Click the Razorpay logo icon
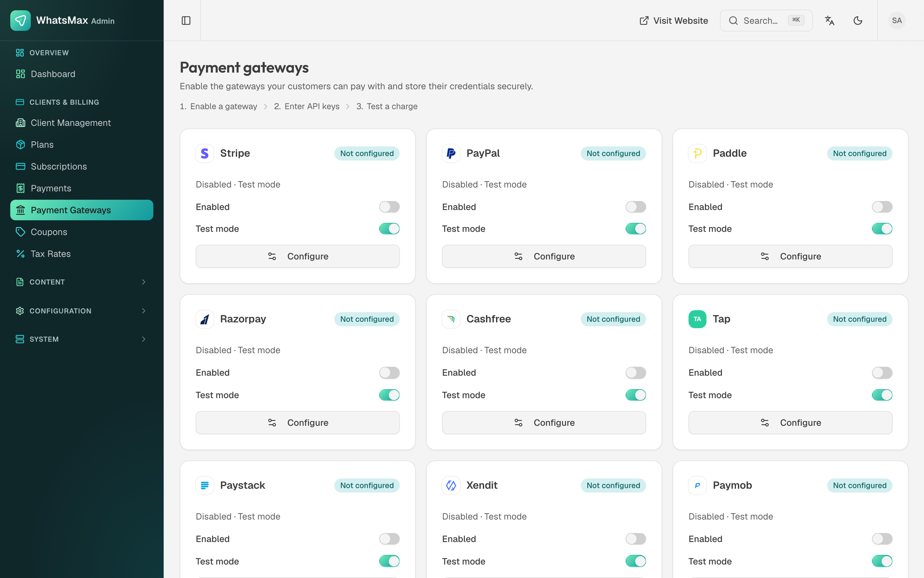The image size is (924, 578). pyautogui.click(x=205, y=319)
